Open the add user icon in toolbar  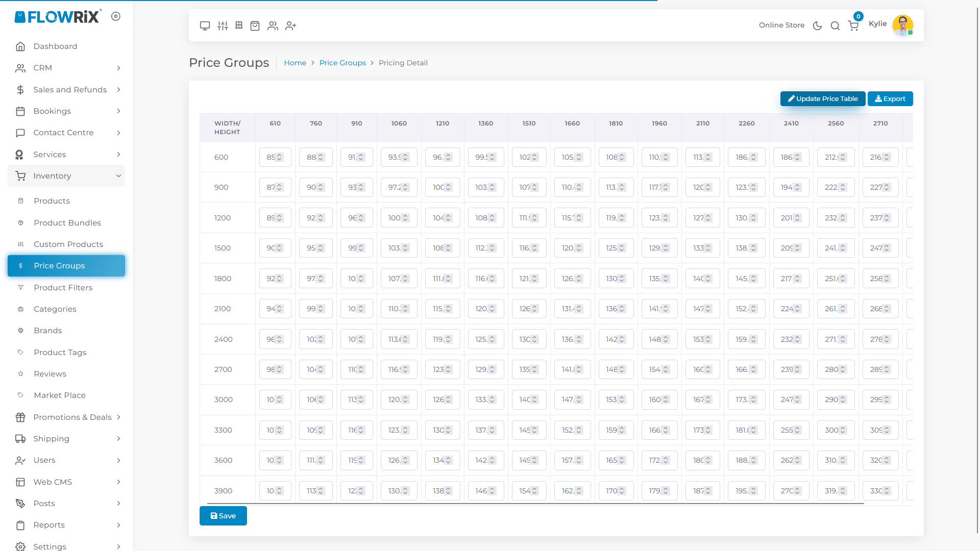coord(290,26)
